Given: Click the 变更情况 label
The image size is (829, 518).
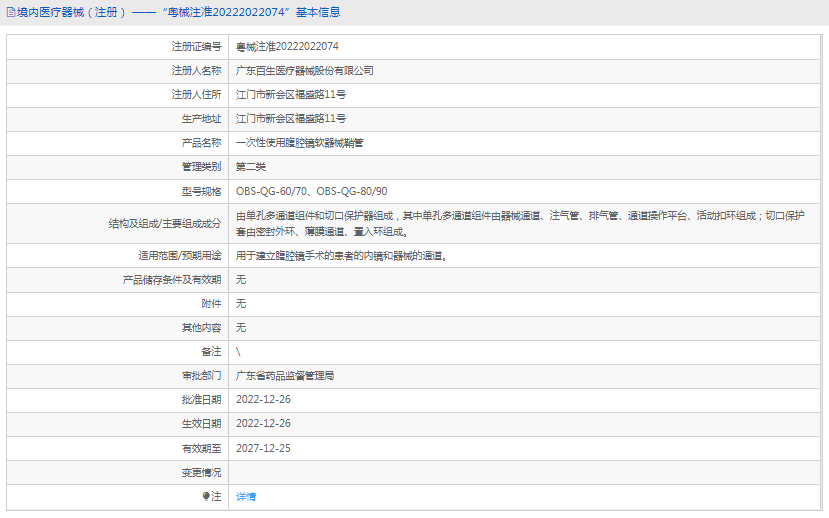Looking at the screenshot, I should 201,473.
